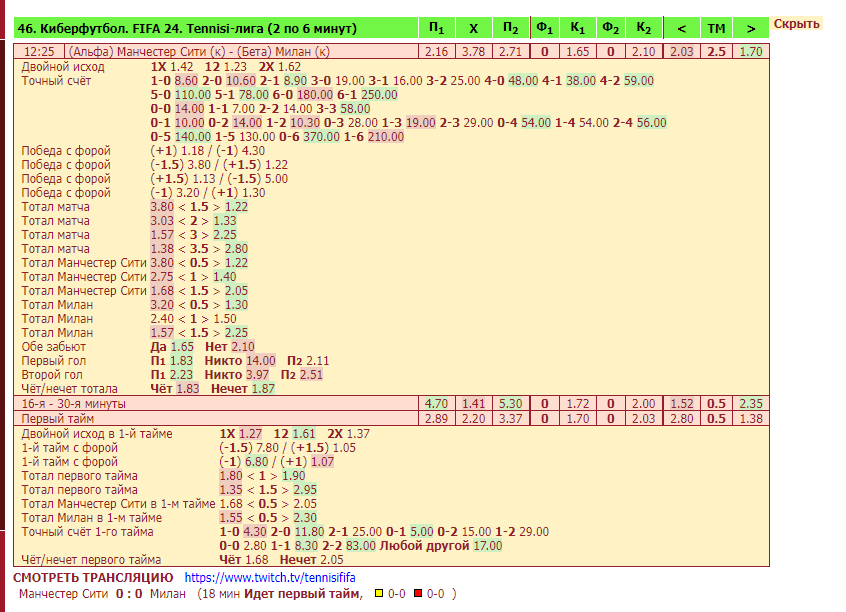The width and height of the screenshot is (846, 612).
Task: Choose Манчестер Сити total under 1 at 2.75
Action: tap(162, 277)
